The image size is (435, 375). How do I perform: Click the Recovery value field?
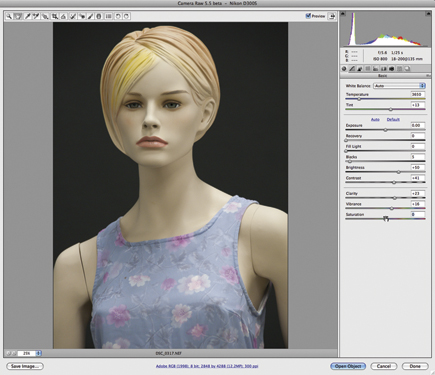click(418, 136)
